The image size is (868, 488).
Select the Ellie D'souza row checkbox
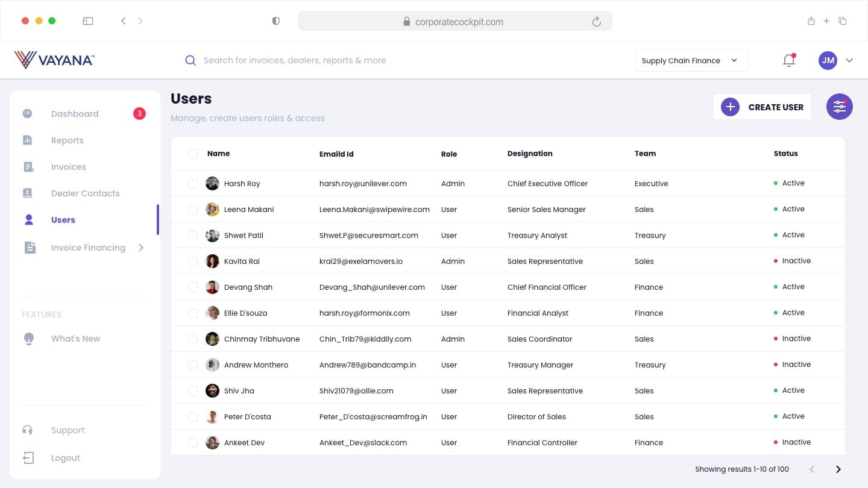(x=193, y=313)
